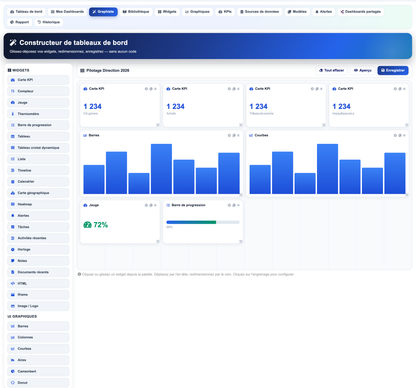
Task: Go to the Modèles tab
Action: tap(297, 12)
